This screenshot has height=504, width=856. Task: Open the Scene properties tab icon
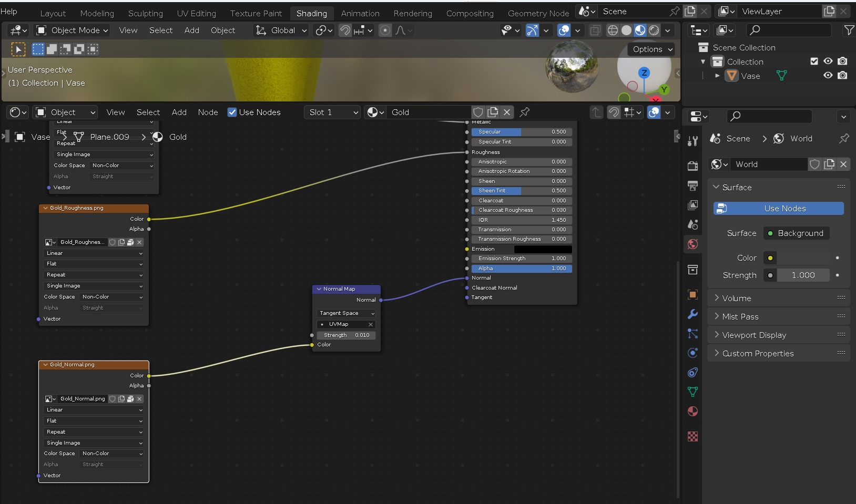692,224
